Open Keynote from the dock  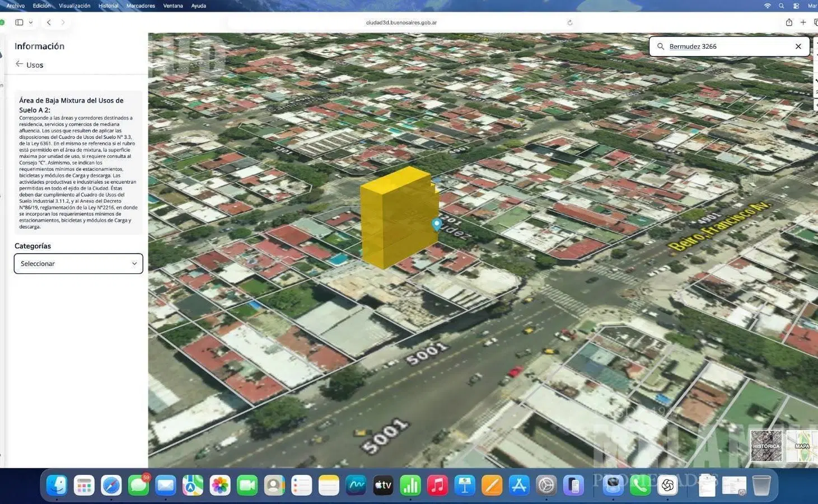point(465,485)
